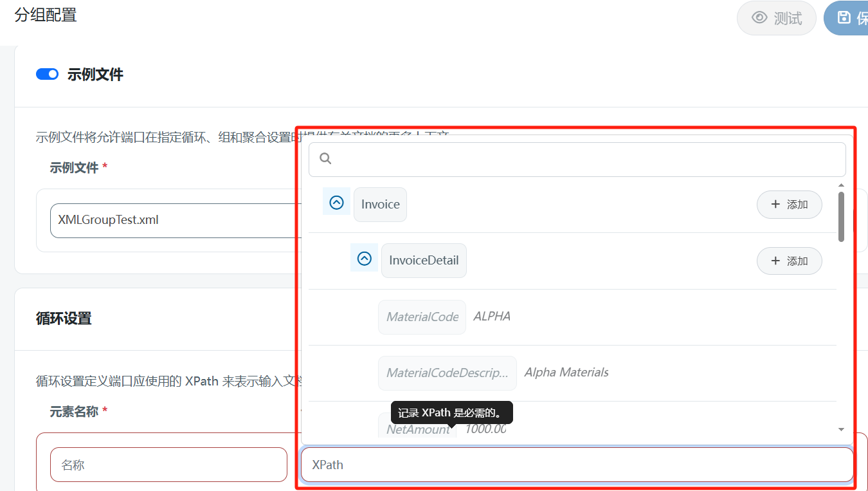Viewport: 868px width, 491px height.
Task: Click the XPath input field
Action: coord(577,464)
